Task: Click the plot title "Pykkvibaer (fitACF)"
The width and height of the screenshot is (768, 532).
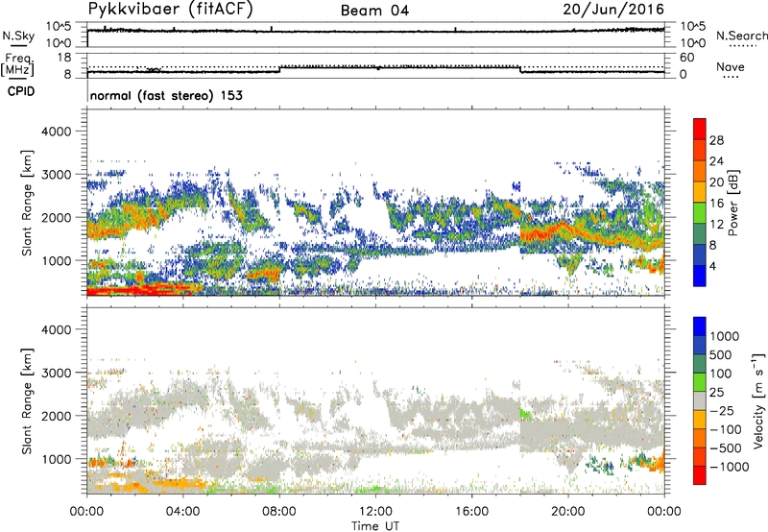Action: 171,10
